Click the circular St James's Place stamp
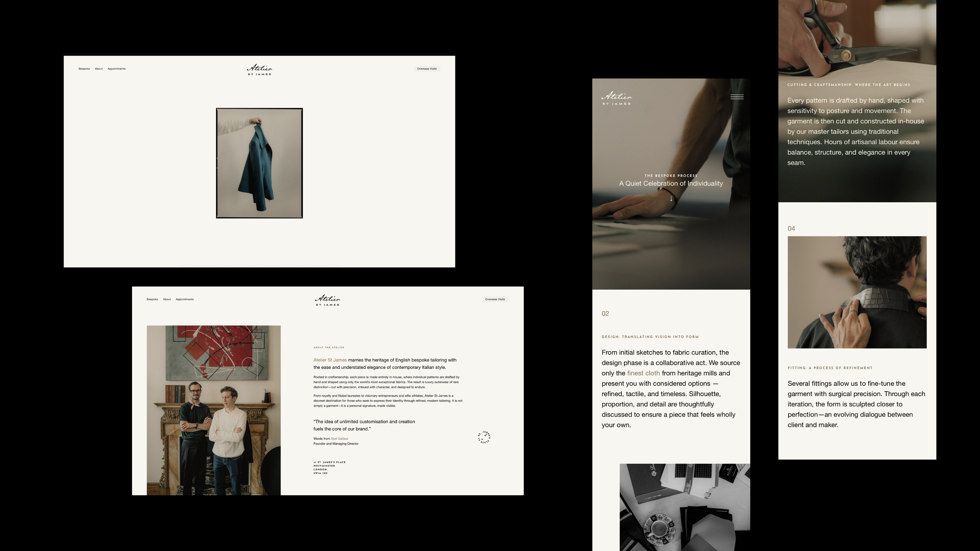This screenshot has width=980, height=551. pyautogui.click(x=484, y=437)
